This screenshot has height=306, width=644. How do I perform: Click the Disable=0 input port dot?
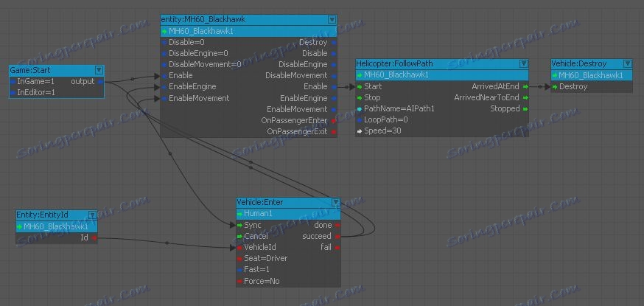point(164,42)
